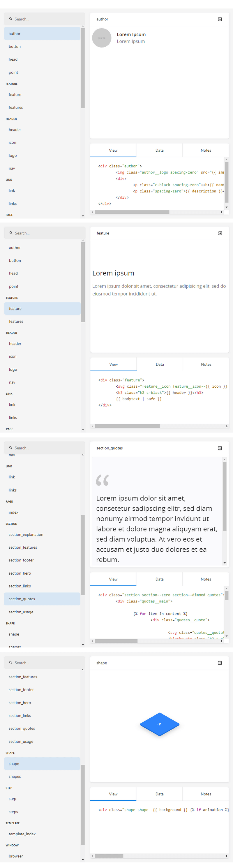Collapse the WINDOW group header
This screenshot has height=868, width=233.
pyautogui.click(x=12, y=846)
